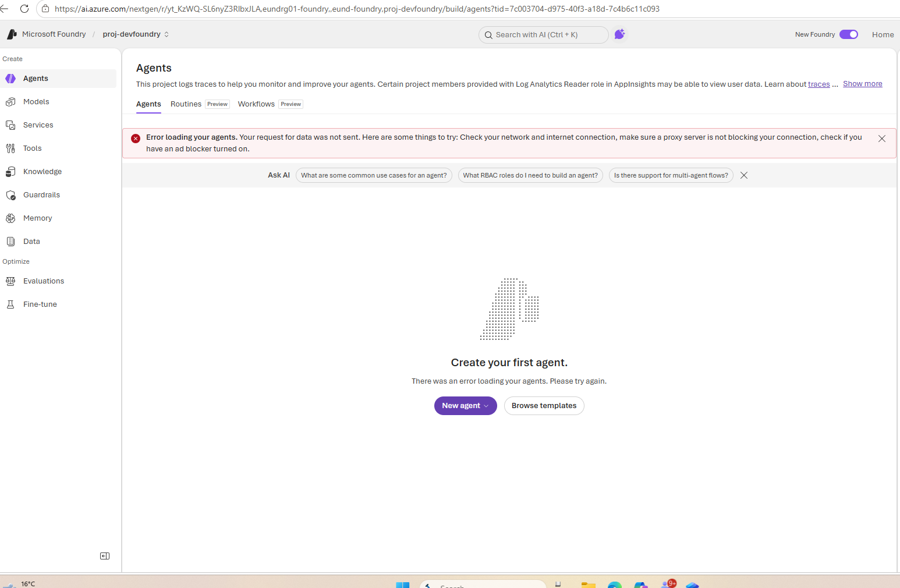Click the 'Agents' page title
Image resolution: width=900 pixels, height=588 pixels.
(x=154, y=68)
